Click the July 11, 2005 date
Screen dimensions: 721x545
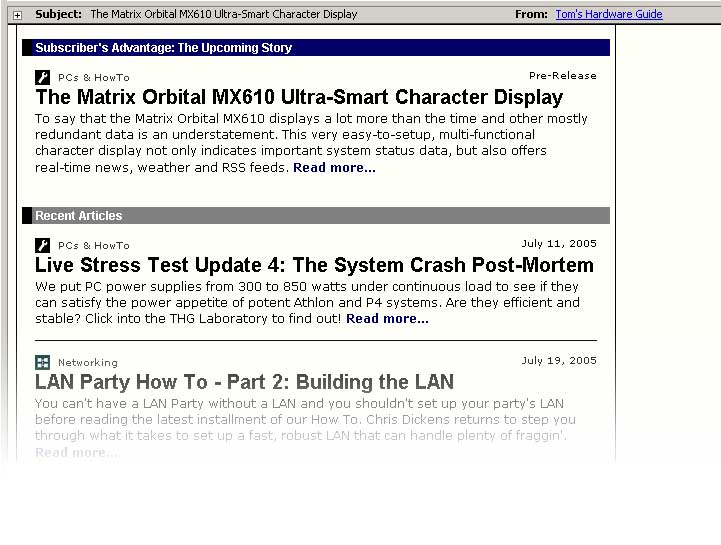[x=559, y=243]
